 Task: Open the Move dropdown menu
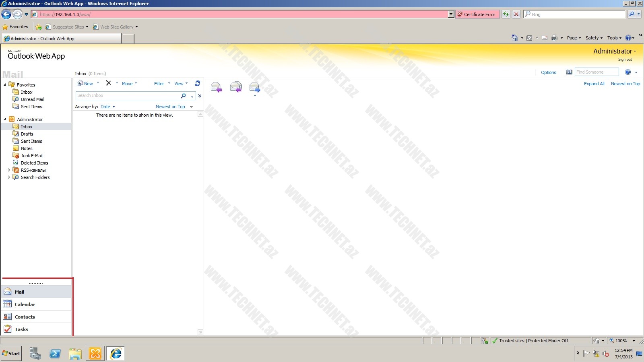click(x=129, y=84)
